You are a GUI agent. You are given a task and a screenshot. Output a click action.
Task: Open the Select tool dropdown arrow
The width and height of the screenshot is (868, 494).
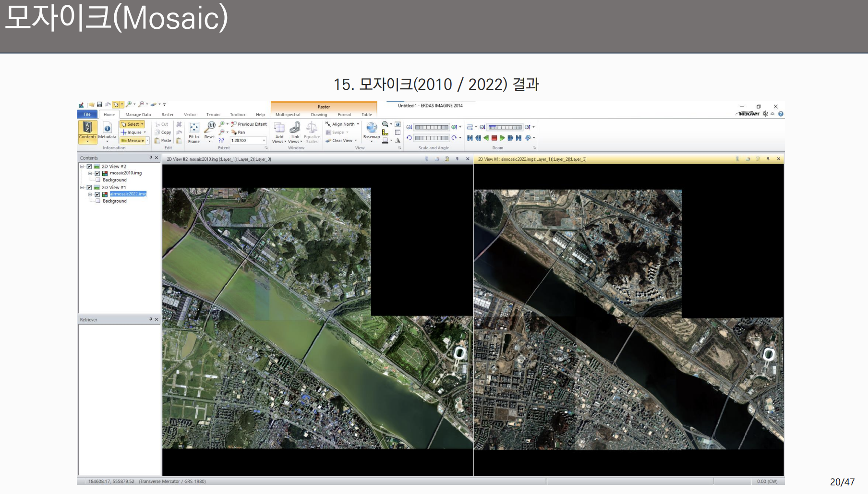tap(142, 124)
